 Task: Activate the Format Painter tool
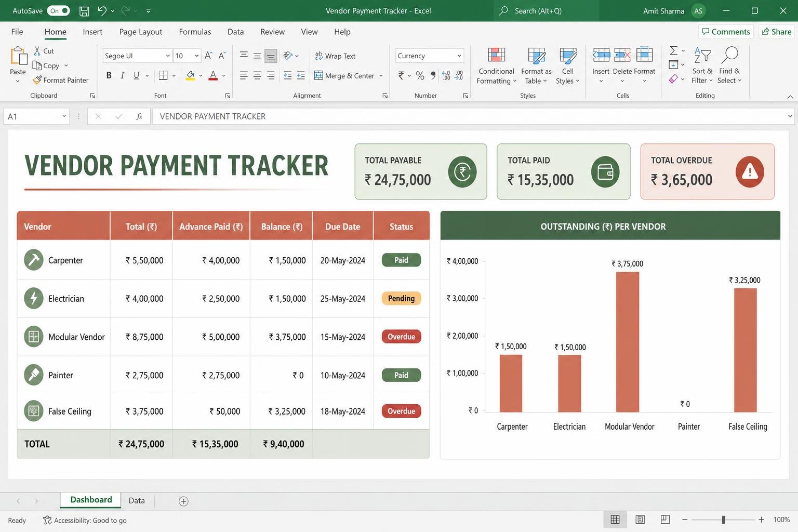(x=60, y=80)
